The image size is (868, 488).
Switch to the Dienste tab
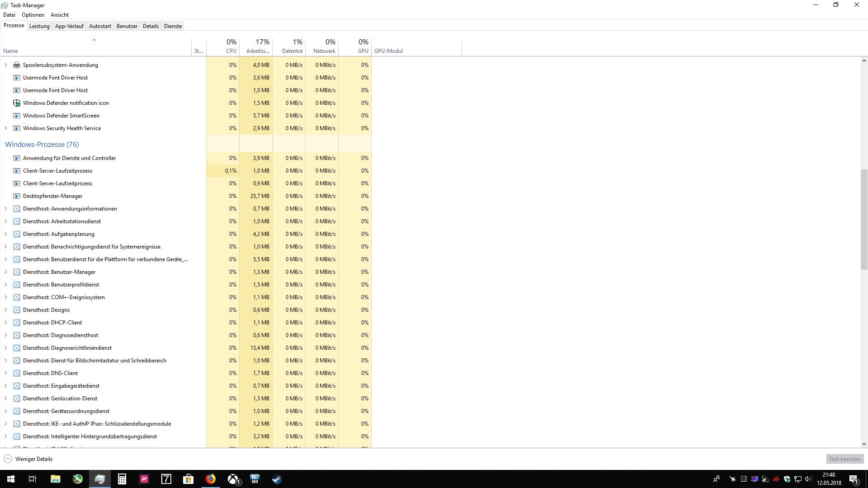point(173,26)
